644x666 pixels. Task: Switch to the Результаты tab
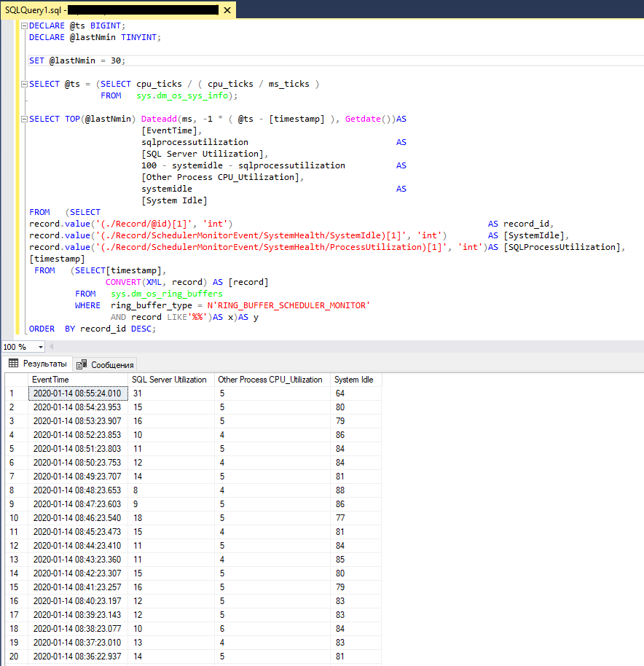click(x=38, y=364)
